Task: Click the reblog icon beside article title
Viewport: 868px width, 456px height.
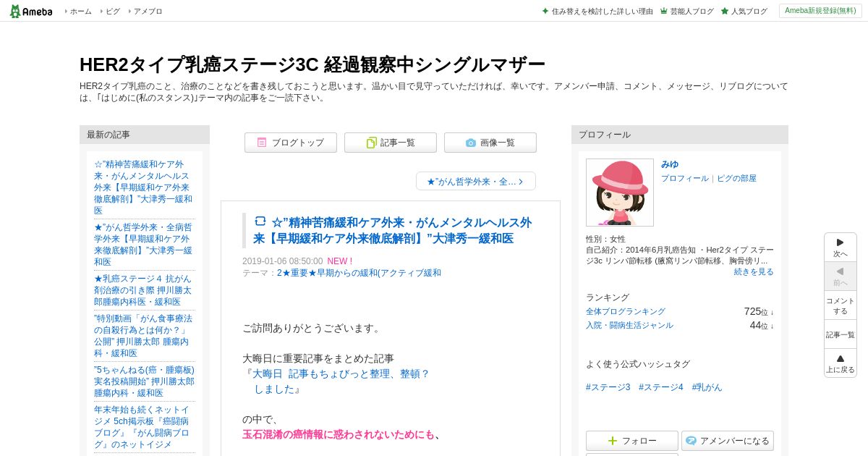Action: pos(260,221)
